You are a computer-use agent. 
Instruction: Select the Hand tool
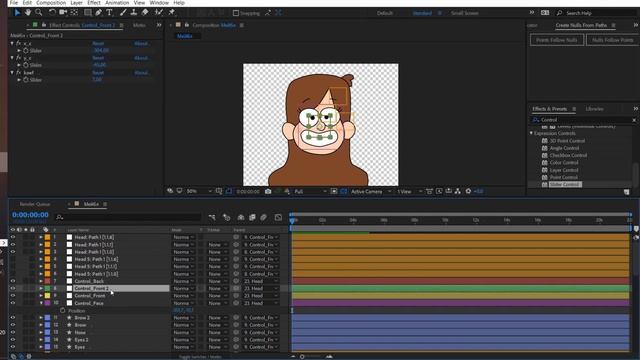[x=28, y=13]
